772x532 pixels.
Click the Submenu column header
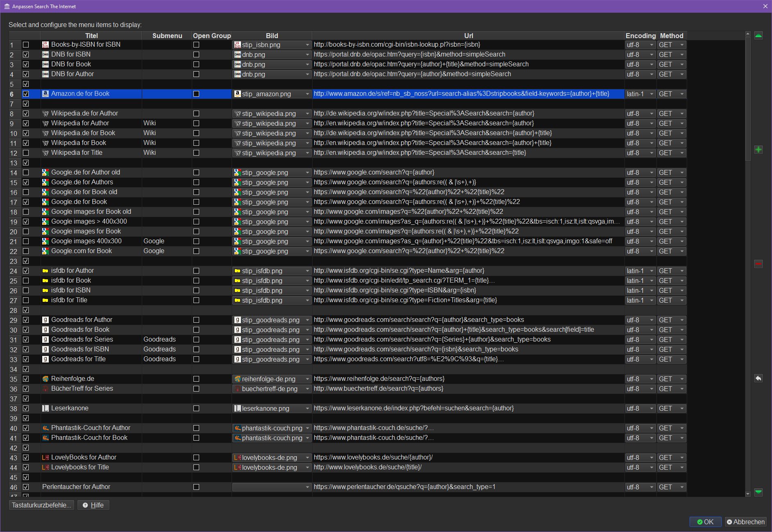[167, 36]
